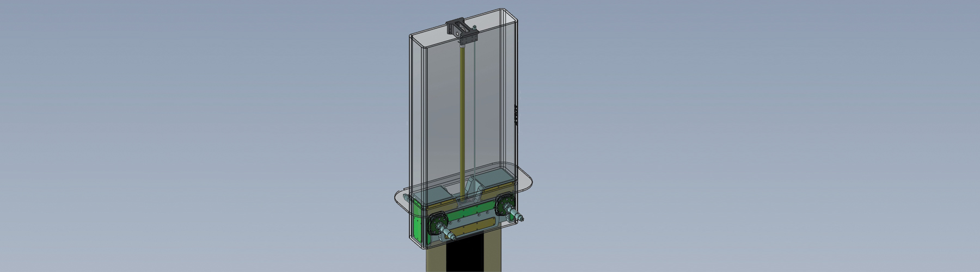Click the yellow vertical lead screw rod
Viewport: 980px width, 272px height.
click(463, 120)
